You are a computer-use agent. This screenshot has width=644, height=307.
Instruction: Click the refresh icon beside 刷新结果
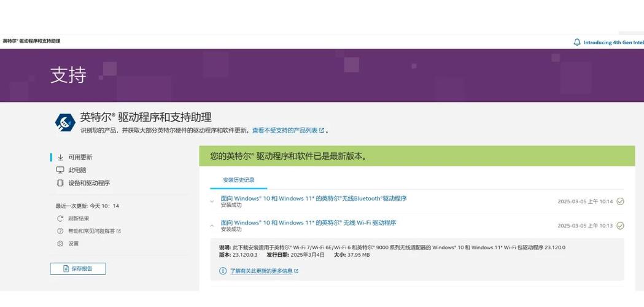pyautogui.click(x=60, y=219)
